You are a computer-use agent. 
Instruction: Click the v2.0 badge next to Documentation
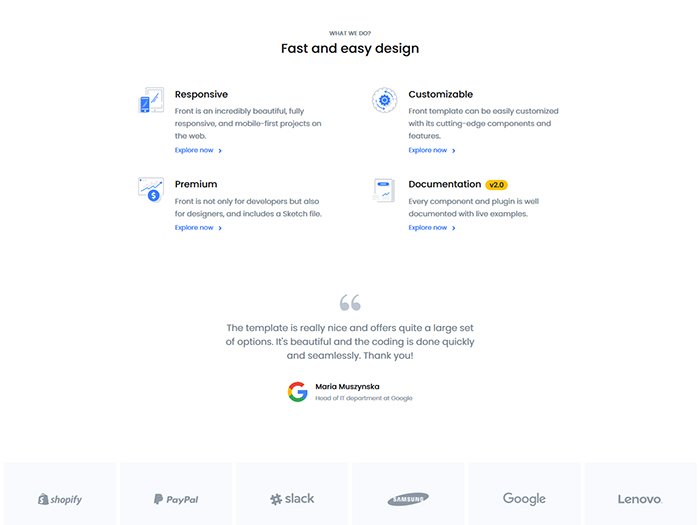[497, 185]
